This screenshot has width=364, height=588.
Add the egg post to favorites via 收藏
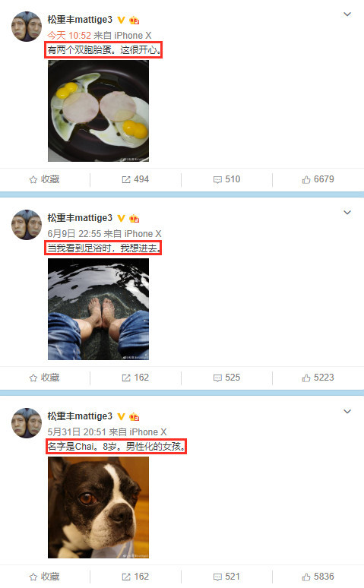coord(44,179)
